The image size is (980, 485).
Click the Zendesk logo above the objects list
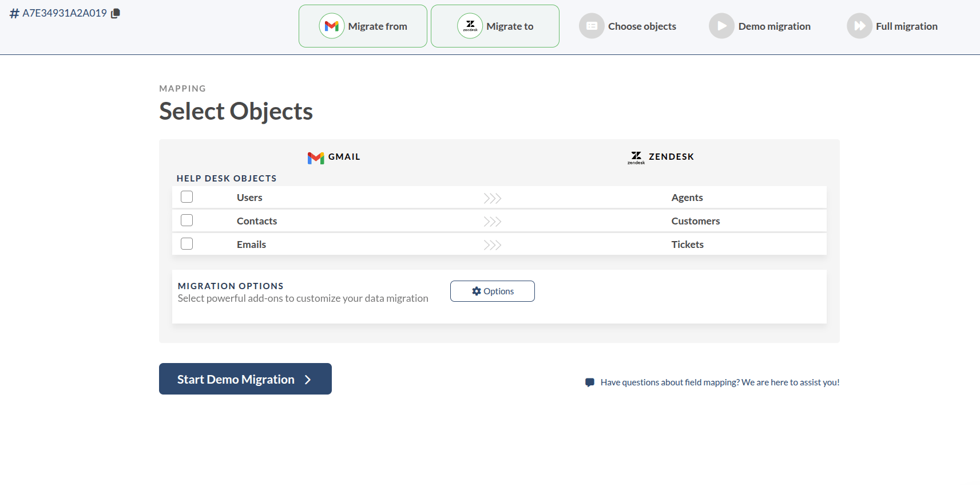636,157
